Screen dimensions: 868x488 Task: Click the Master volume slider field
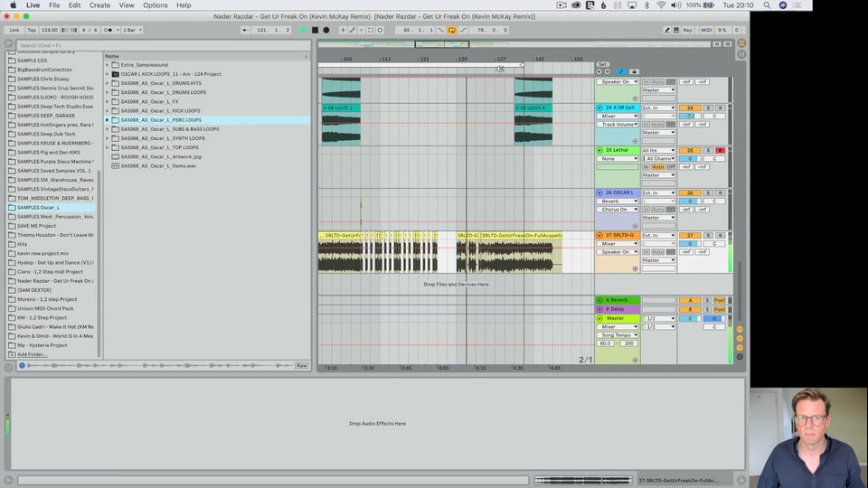[690, 318]
